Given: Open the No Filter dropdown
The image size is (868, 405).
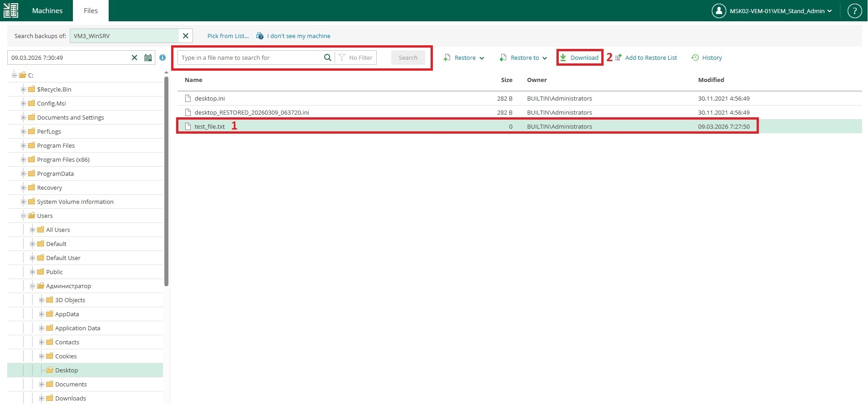Looking at the screenshot, I should pyautogui.click(x=356, y=58).
